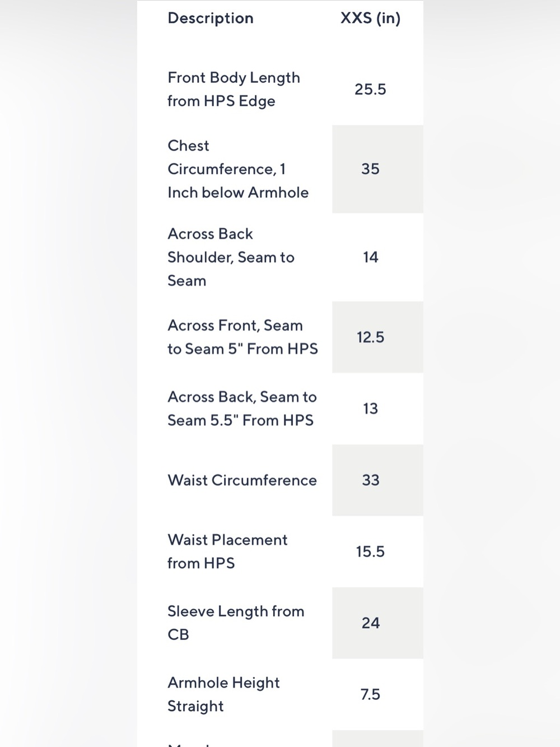Select Across Back Shoulder description
Screen dimensions: 560x747
pyautogui.click(x=231, y=257)
